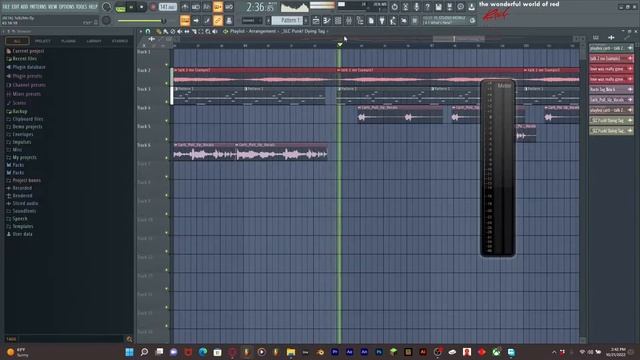Toggle the playlist magnet snap icon
640x360 pixels.
[x=148, y=31]
